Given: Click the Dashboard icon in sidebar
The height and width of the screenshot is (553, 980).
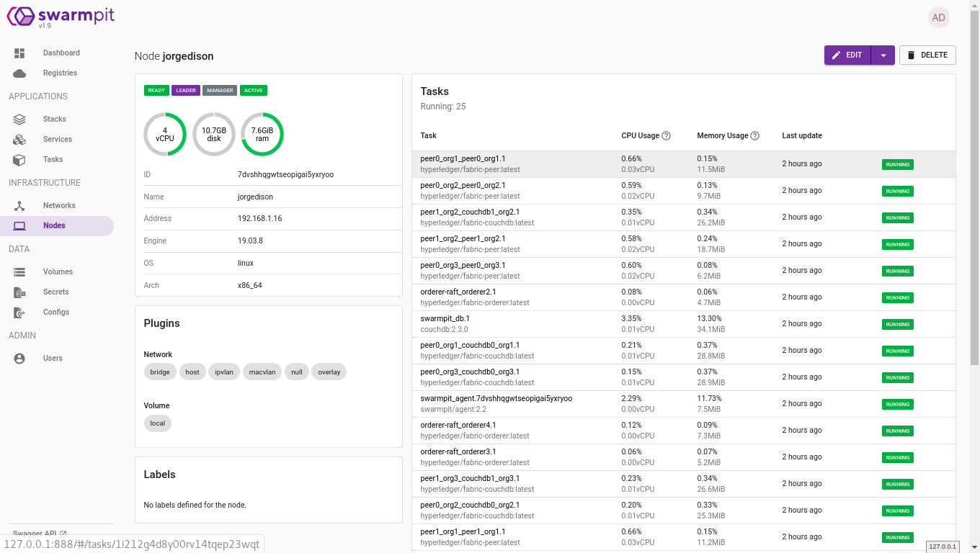Looking at the screenshot, I should point(19,53).
